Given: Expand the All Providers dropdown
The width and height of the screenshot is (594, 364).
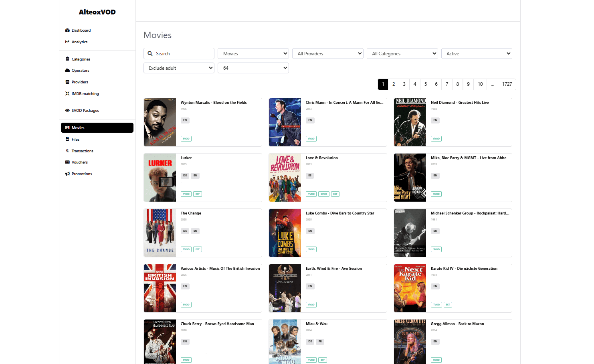Looking at the screenshot, I should [327, 54].
